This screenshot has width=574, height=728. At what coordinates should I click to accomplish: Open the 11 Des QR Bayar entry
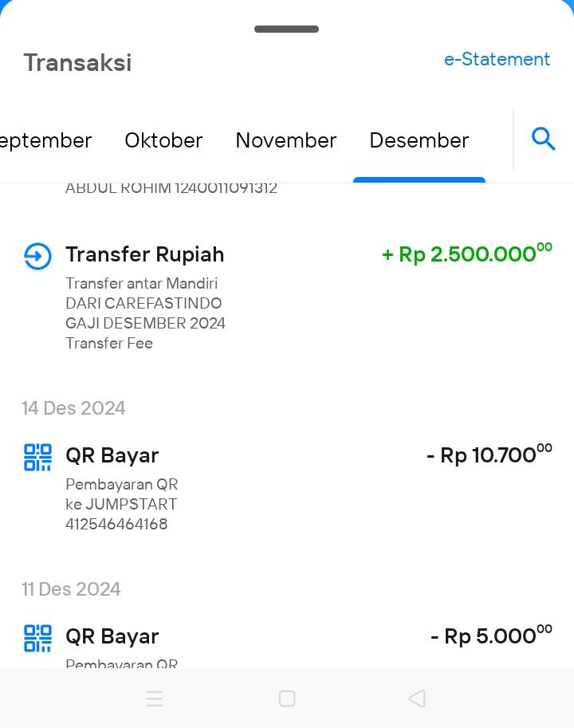pos(288,645)
